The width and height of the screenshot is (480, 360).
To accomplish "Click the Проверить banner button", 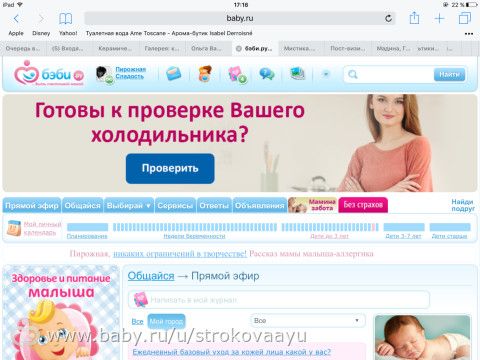I will click(x=170, y=168).
